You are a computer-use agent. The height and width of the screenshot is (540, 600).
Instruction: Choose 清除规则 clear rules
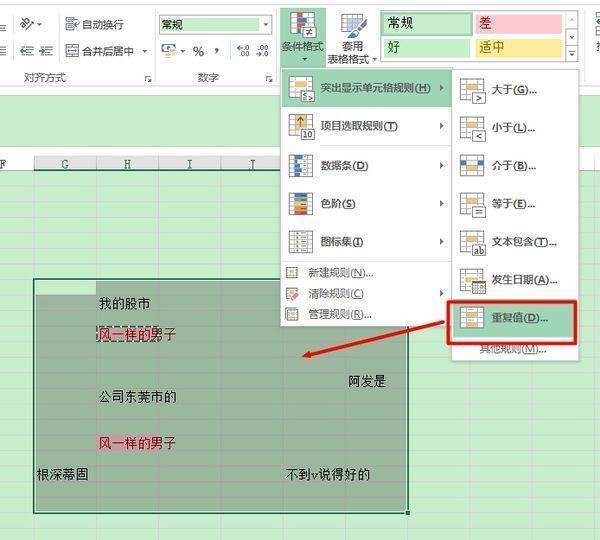367,294
